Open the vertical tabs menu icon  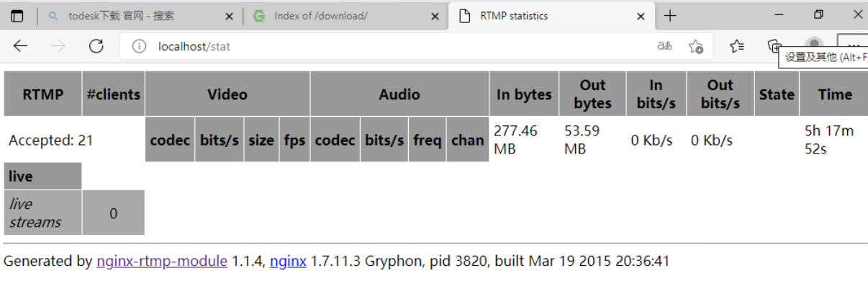[x=17, y=16]
